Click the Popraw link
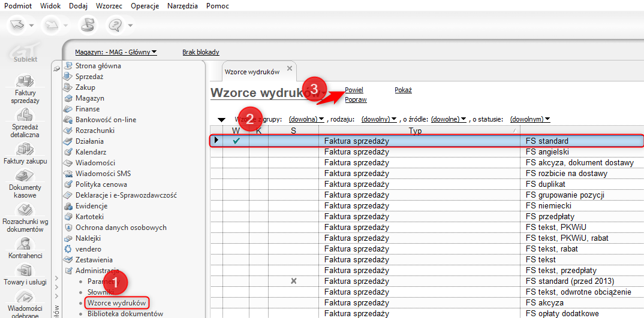This screenshot has height=318, width=644. (356, 99)
